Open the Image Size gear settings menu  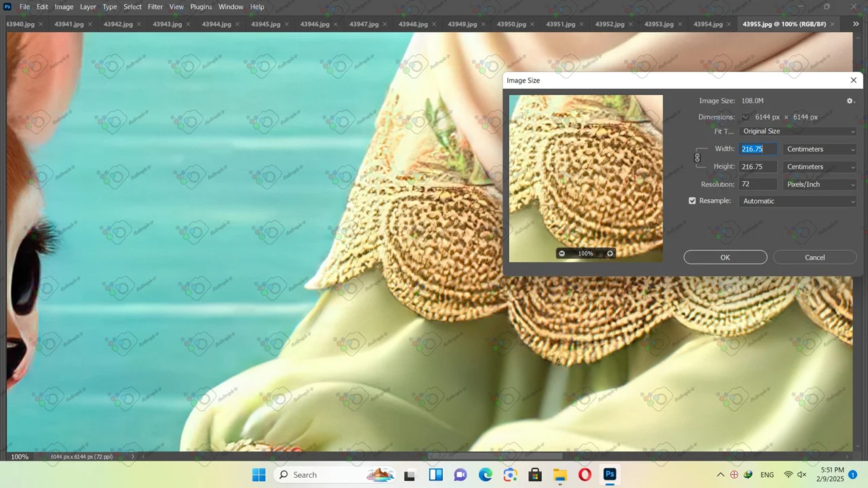[850, 101]
